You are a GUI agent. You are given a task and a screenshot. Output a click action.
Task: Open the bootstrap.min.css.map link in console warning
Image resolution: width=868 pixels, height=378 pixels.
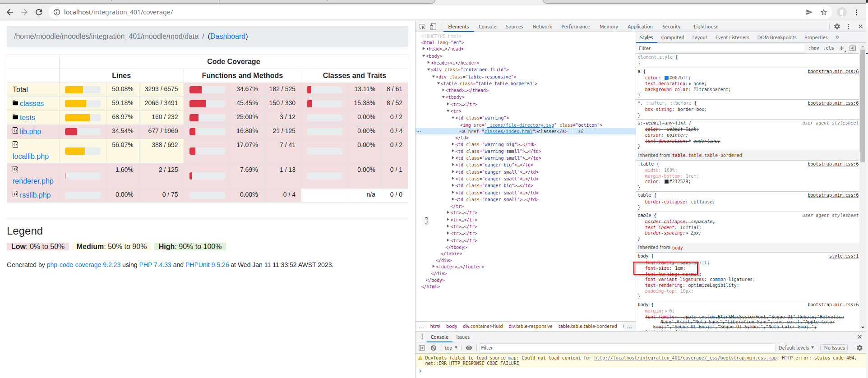685,358
